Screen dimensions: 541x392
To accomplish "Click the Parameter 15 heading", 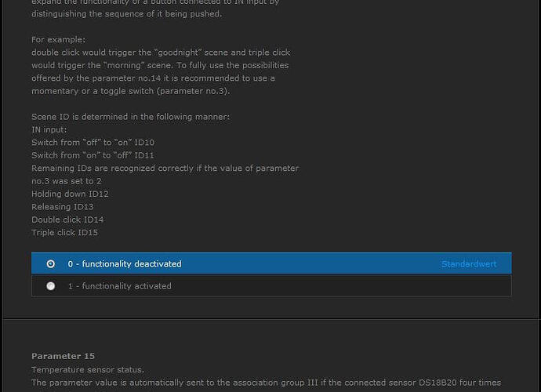I will click(64, 356).
